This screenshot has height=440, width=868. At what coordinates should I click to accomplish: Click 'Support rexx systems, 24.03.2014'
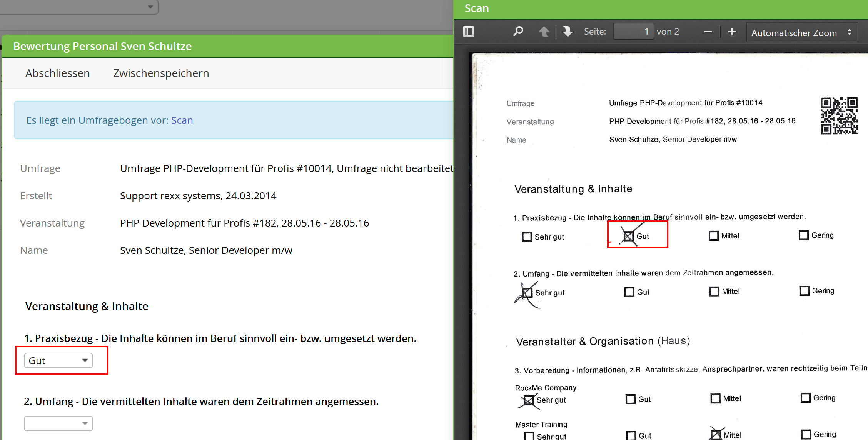[x=198, y=196]
